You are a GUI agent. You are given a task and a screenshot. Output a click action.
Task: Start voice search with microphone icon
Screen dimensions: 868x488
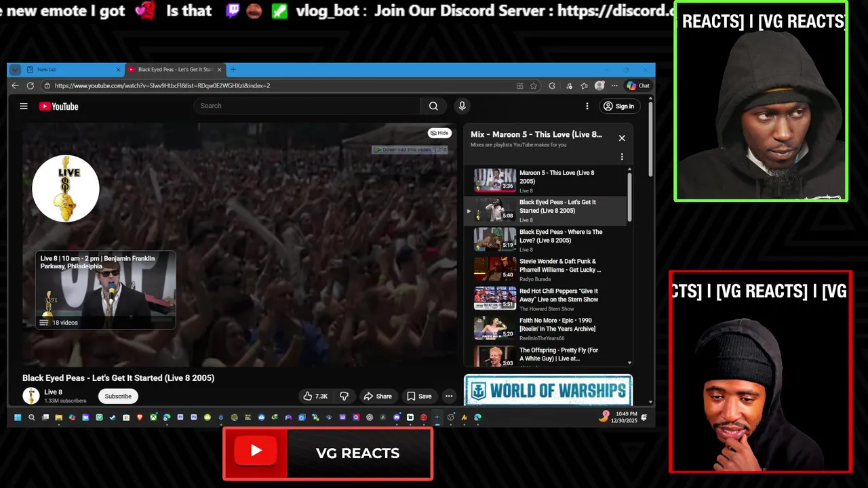pos(462,106)
